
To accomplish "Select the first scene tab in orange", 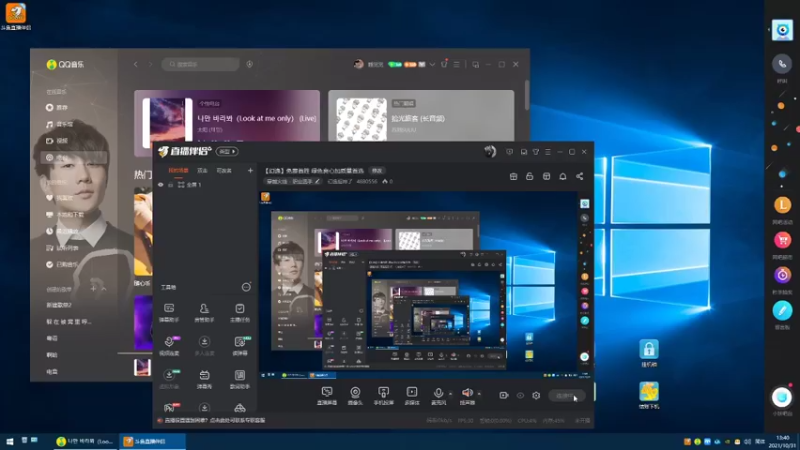I will coord(178,170).
